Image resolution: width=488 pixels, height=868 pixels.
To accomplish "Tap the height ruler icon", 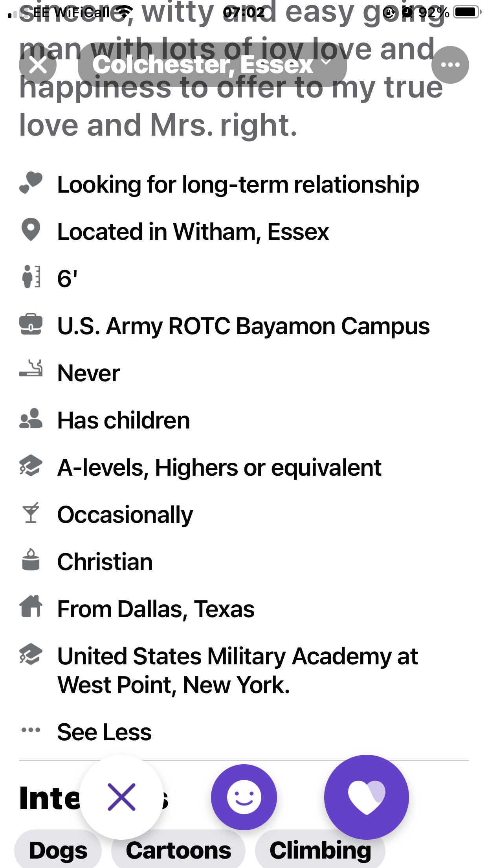I will click(31, 276).
